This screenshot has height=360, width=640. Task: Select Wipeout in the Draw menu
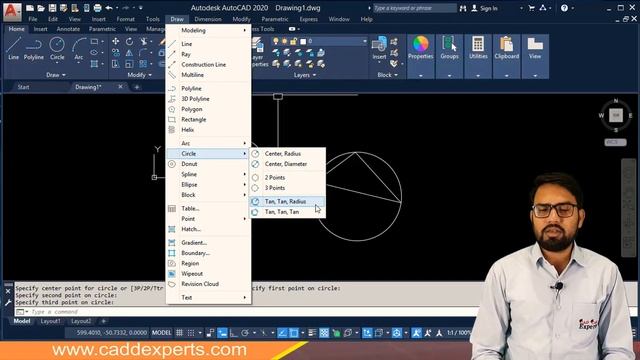[x=208, y=273]
